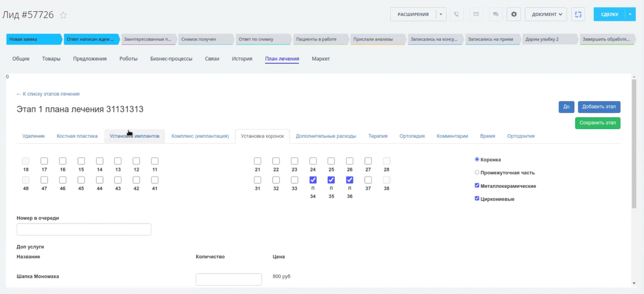Image resolution: width=644 pixels, height=294 pixels.
Task: Click the phone call icon
Action: tap(457, 14)
